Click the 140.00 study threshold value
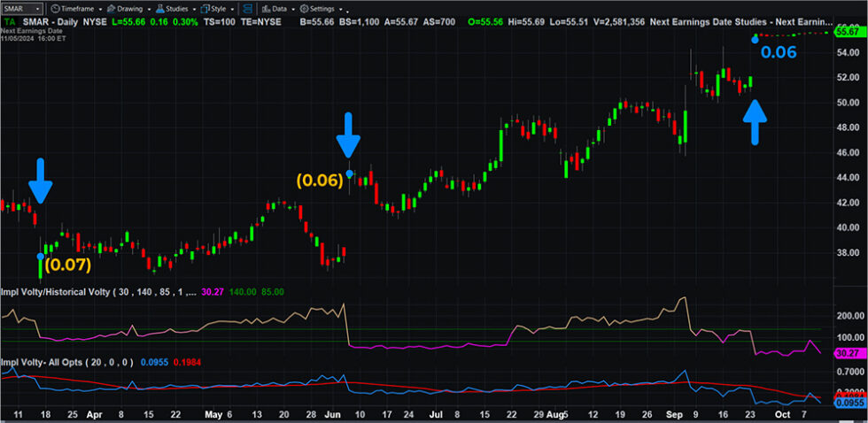Image resolution: width=868 pixels, height=423 pixels. [243, 291]
